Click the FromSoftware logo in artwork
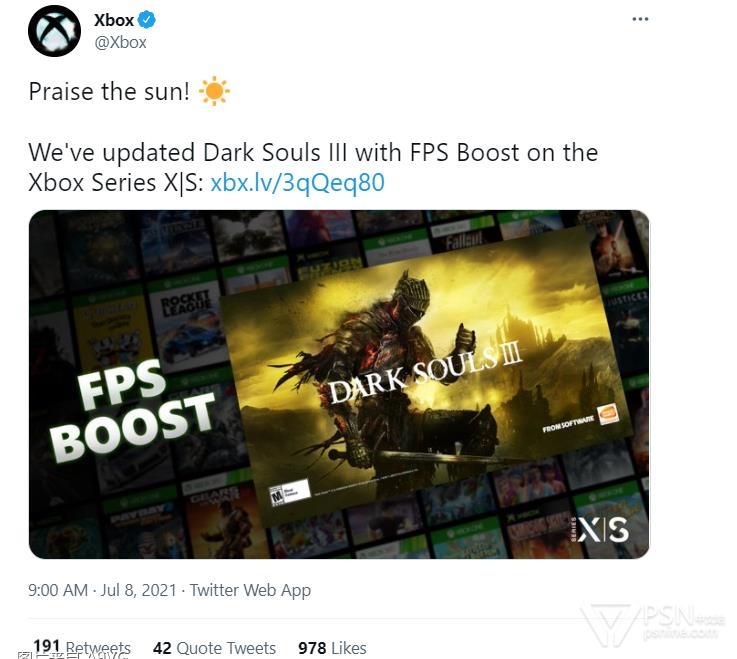The height and width of the screenshot is (659, 737). (x=568, y=424)
